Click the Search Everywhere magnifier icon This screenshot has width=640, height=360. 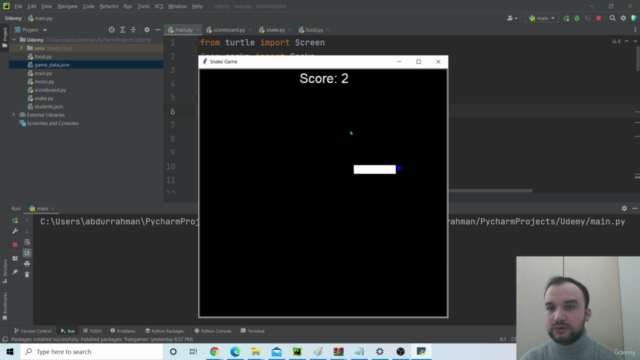pos(612,18)
